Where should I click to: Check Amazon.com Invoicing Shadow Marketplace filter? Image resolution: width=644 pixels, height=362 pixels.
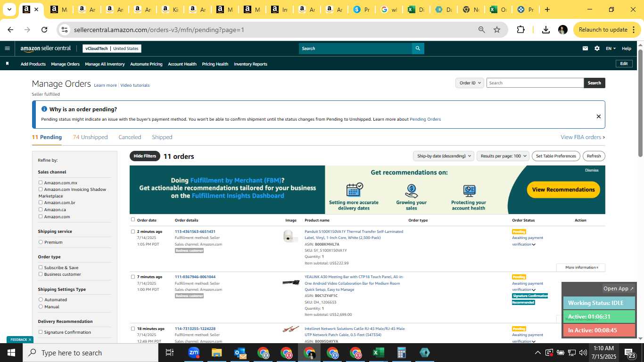[x=41, y=189]
